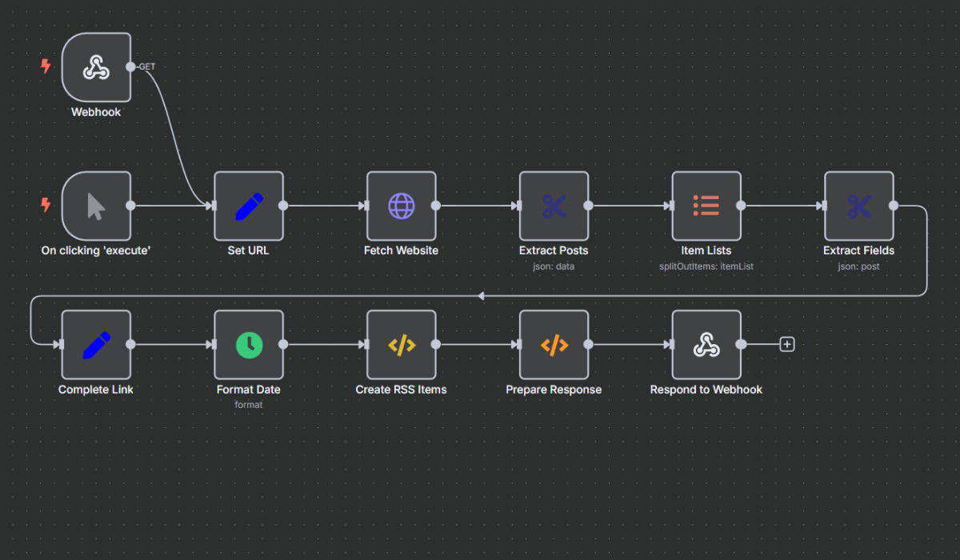Viewport: 960px width, 560px height.
Task: Select the Format Date clock node
Action: pos(249,344)
